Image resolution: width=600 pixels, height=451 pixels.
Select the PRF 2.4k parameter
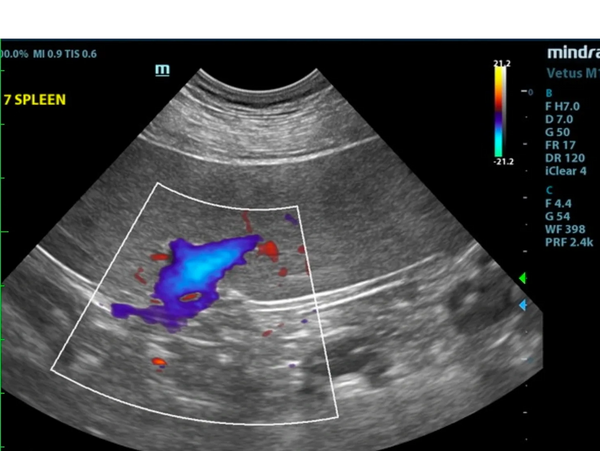click(570, 244)
